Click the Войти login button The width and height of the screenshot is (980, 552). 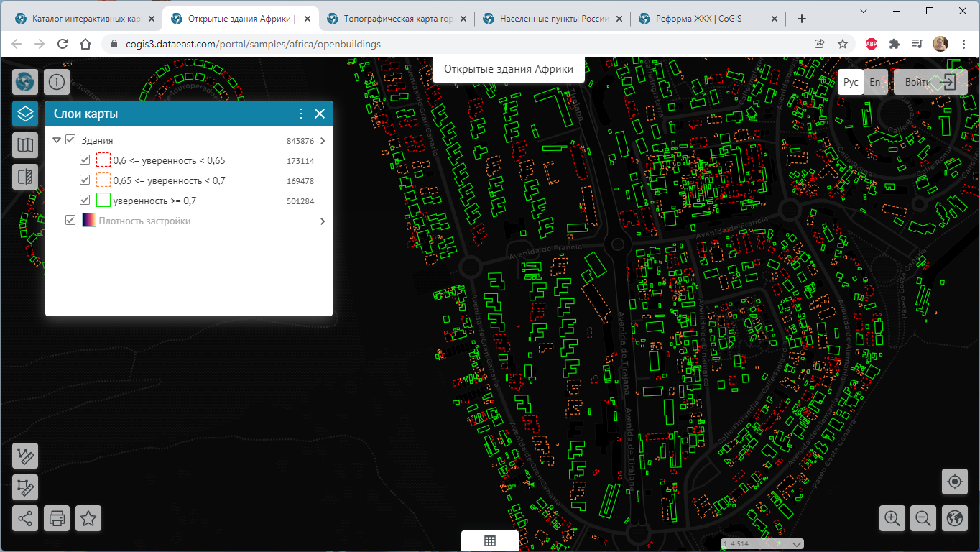tap(917, 82)
